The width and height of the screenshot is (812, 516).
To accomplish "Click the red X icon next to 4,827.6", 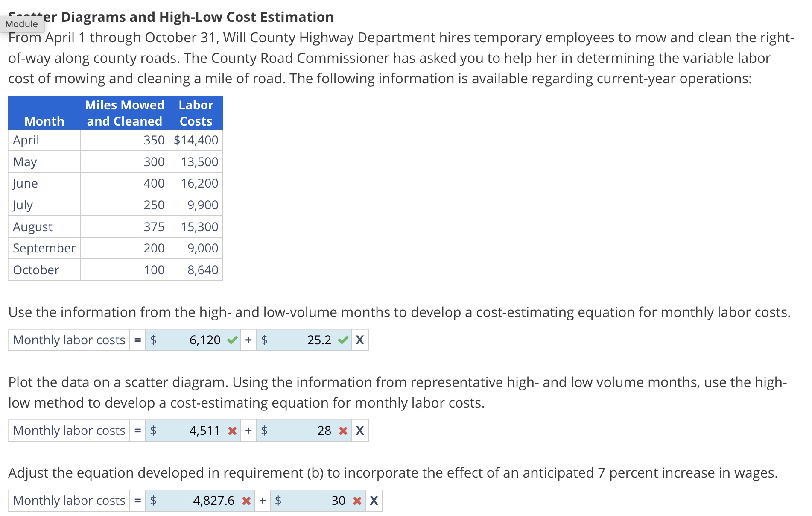I will pyautogui.click(x=246, y=500).
